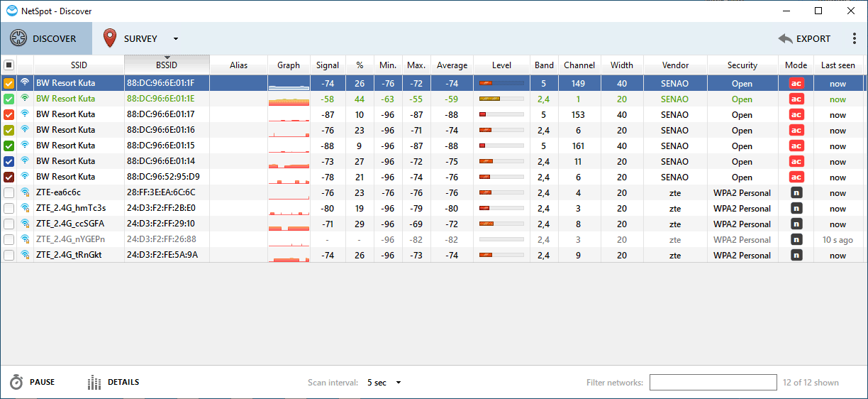Sort by the Signal column header
The width and height of the screenshot is (868, 399).
[x=328, y=65]
